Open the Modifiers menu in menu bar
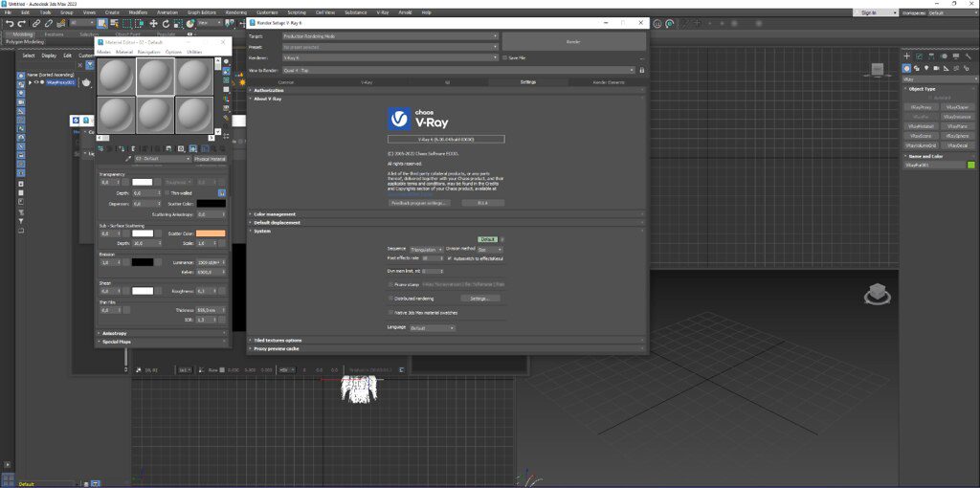 [x=138, y=11]
